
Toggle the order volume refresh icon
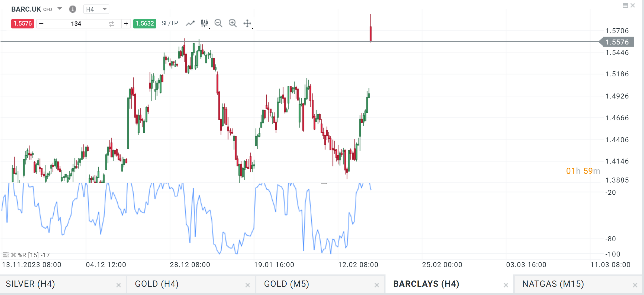coord(111,23)
